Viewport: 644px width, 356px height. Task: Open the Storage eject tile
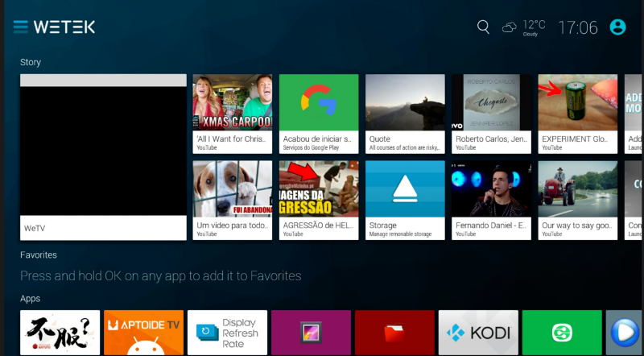(x=405, y=199)
